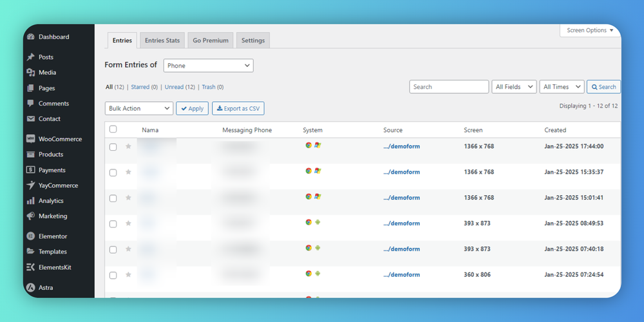
Task: Click the WooCommerce logo icon
Action: 30,139
